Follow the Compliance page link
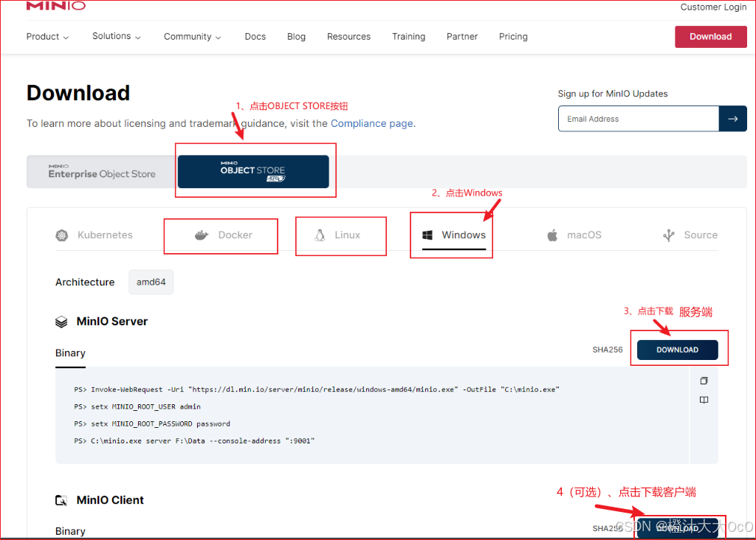The width and height of the screenshot is (756, 540). click(372, 123)
